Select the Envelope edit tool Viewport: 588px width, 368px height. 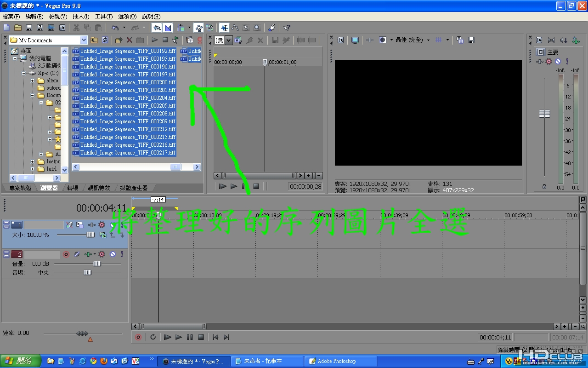pyautogui.click(x=235, y=28)
